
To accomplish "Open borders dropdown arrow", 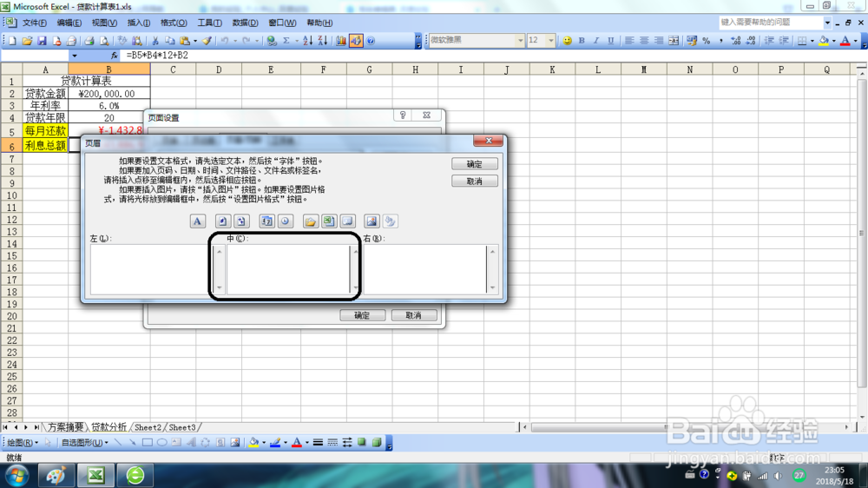I will click(811, 41).
